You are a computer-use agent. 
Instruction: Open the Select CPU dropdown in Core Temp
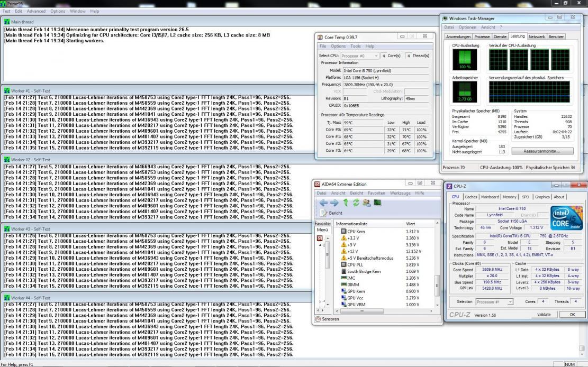[x=359, y=56]
